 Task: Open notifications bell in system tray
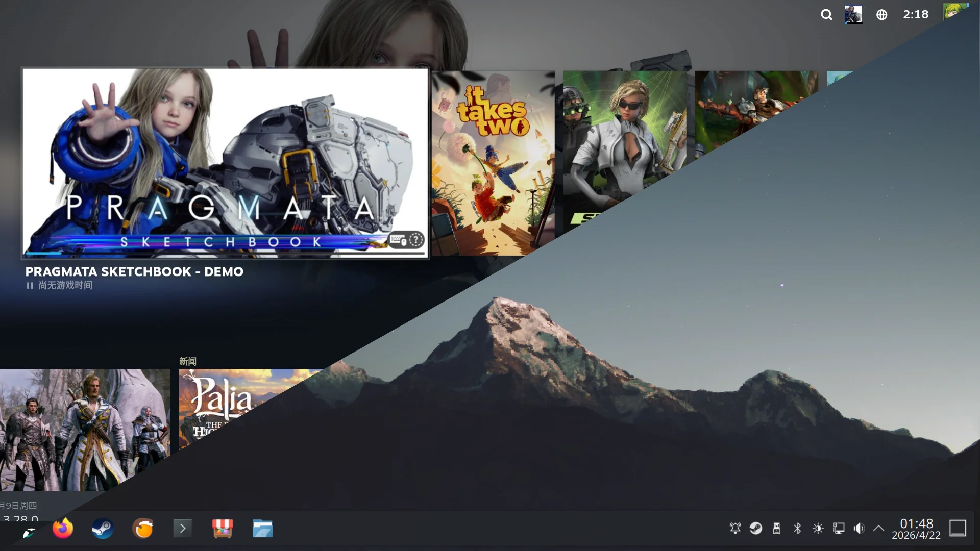[x=735, y=528]
